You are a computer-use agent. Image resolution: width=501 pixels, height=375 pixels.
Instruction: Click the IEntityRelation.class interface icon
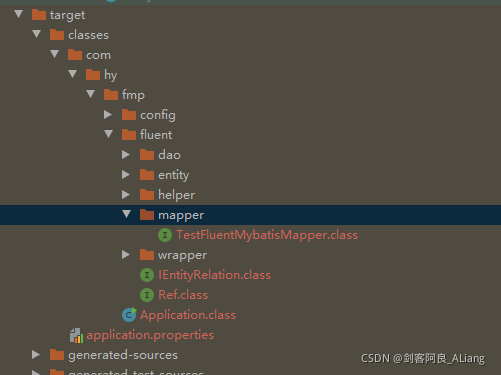pos(147,275)
